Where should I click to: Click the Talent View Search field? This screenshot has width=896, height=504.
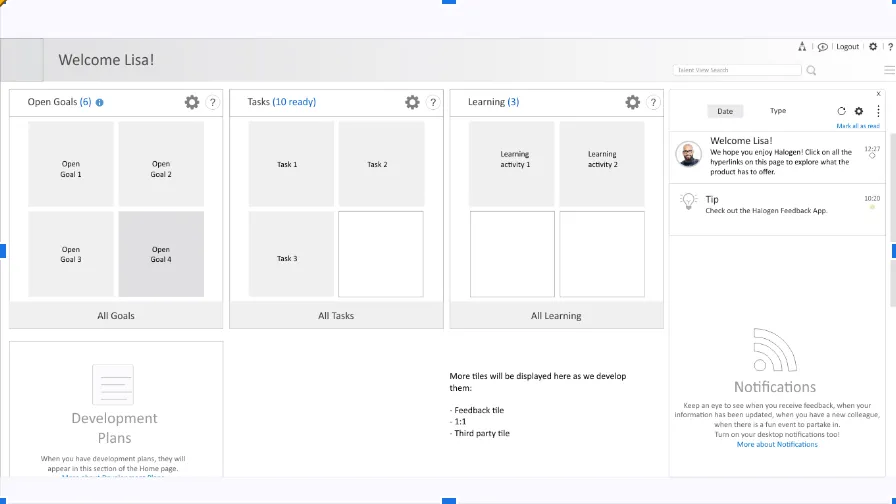click(737, 70)
